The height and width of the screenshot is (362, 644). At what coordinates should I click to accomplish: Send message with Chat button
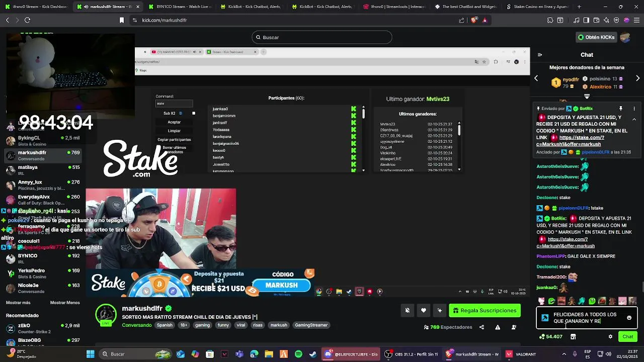point(628,337)
